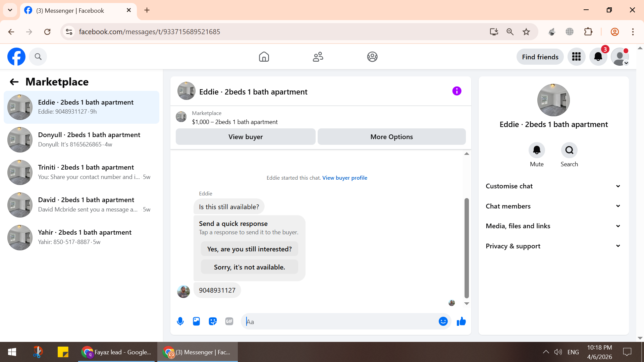
Task: Open volume control in system tray
Action: 558,352
